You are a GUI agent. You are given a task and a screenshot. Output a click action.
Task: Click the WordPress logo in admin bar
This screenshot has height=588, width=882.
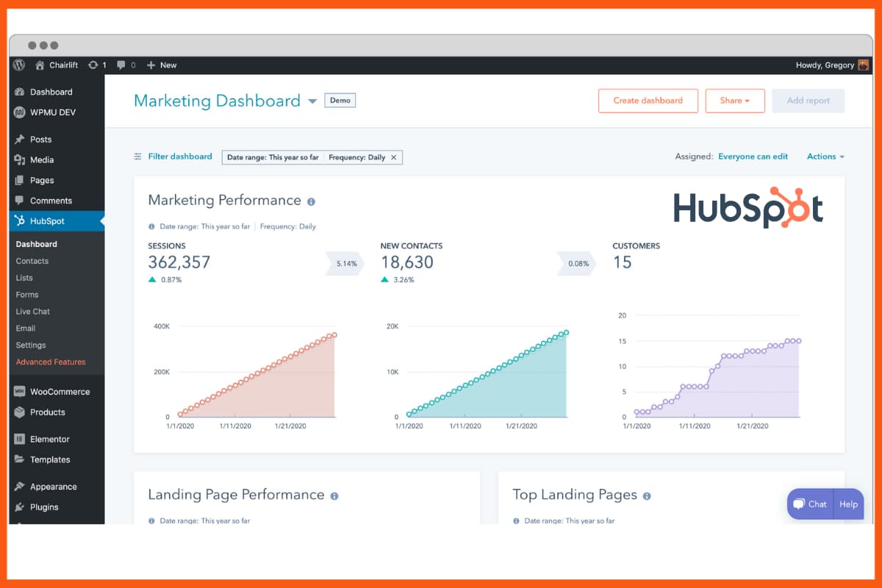tap(18, 65)
